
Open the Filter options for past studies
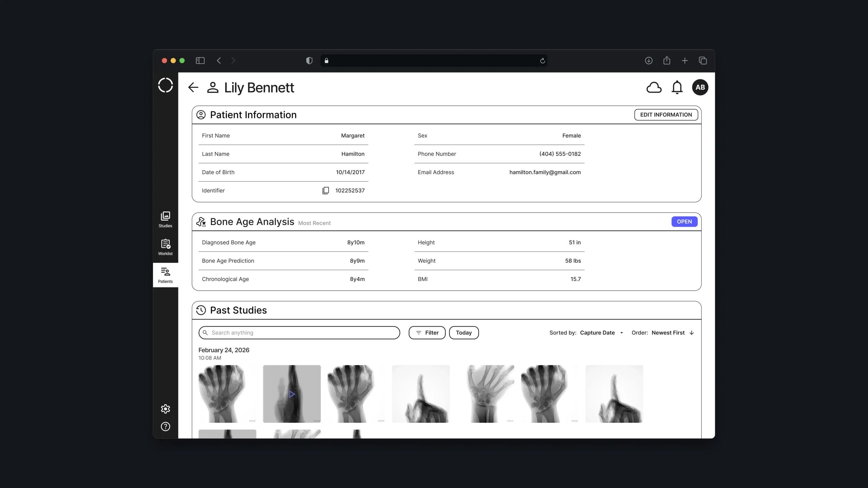pyautogui.click(x=427, y=333)
